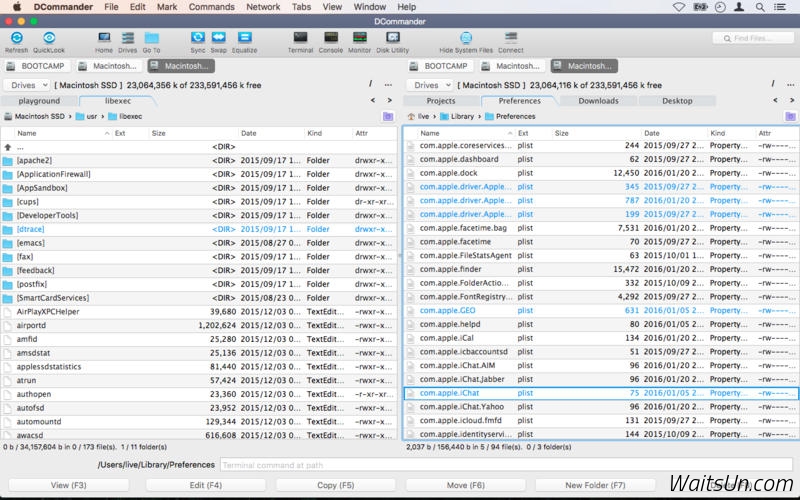
Task: Click the Go To folder icon
Action: tap(152, 38)
